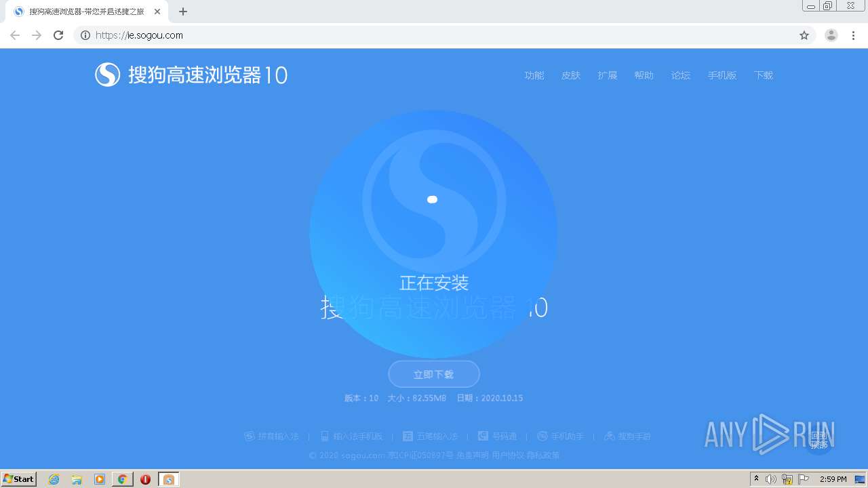Click the 隐私政策 footer link

pyautogui.click(x=543, y=455)
